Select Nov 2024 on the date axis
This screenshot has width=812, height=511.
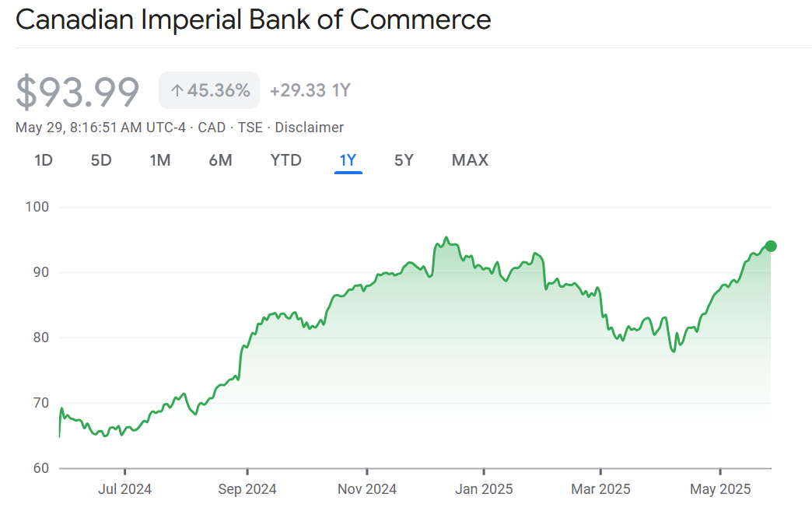pos(367,489)
